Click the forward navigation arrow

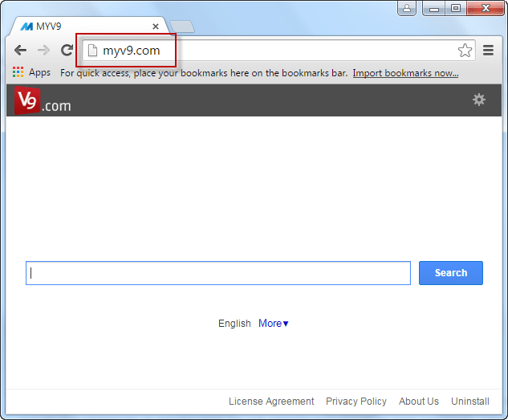[x=43, y=51]
